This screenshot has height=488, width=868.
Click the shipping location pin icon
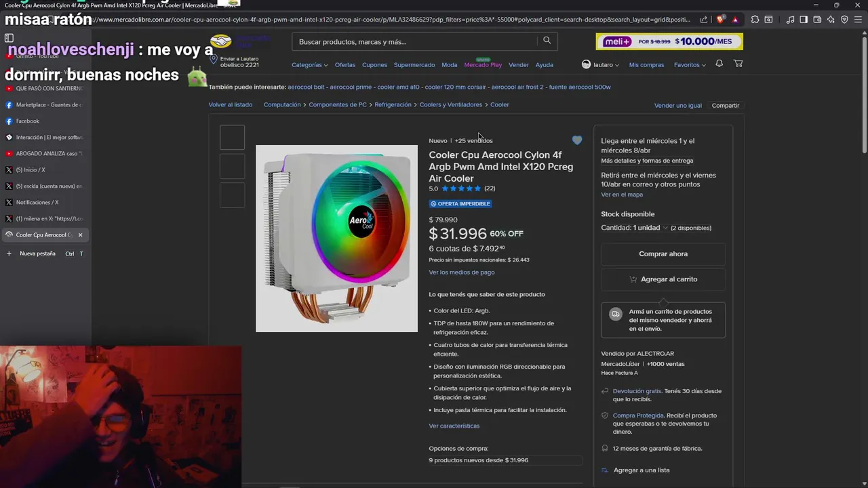point(213,60)
